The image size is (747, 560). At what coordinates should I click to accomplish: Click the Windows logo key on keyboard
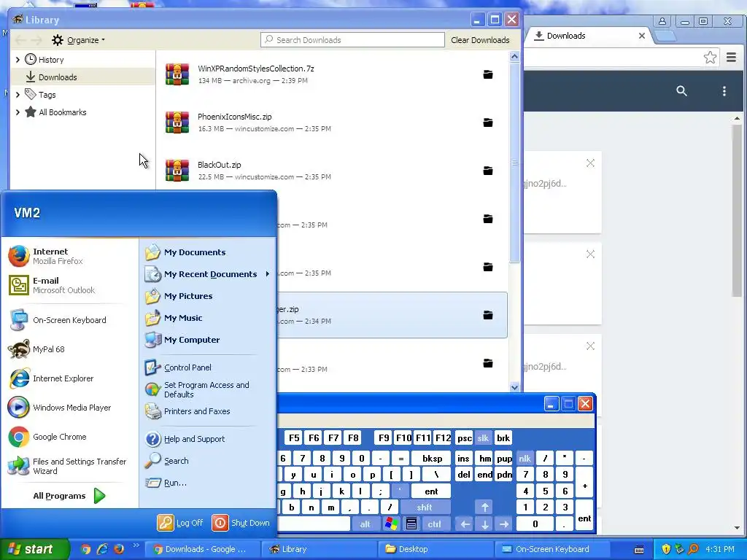coord(392,524)
